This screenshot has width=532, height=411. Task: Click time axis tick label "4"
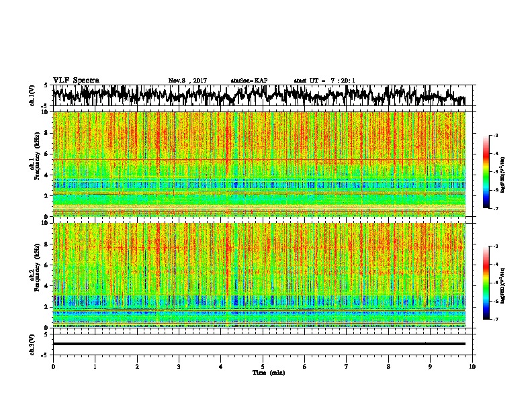221,367
